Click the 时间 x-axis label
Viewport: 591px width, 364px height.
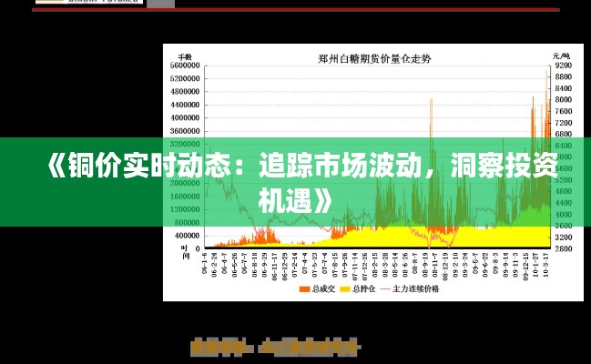(185, 252)
